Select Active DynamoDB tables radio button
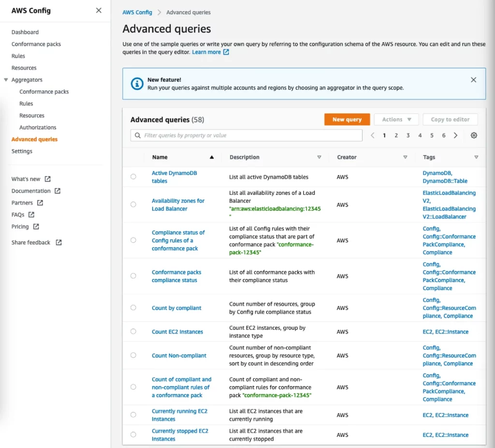 click(x=133, y=177)
